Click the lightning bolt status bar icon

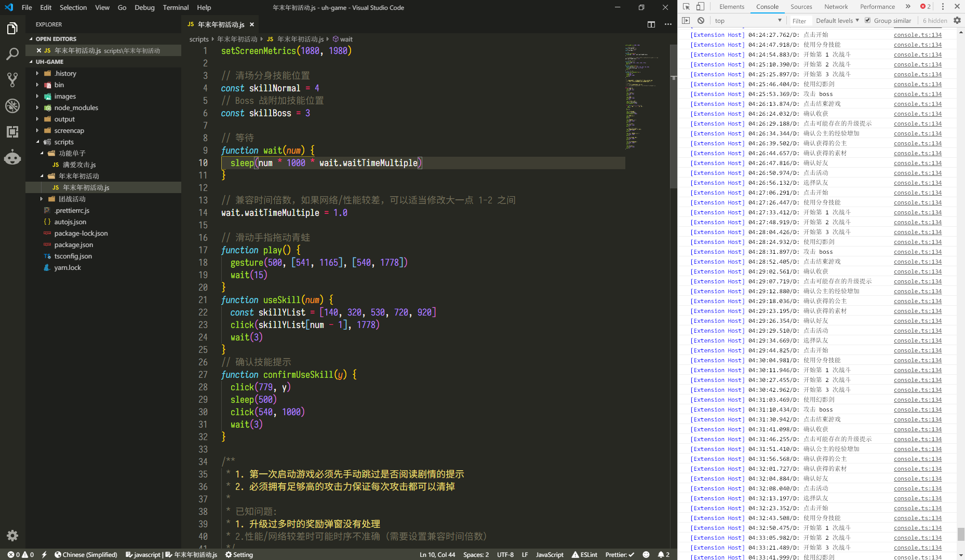click(x=44, y=554)
